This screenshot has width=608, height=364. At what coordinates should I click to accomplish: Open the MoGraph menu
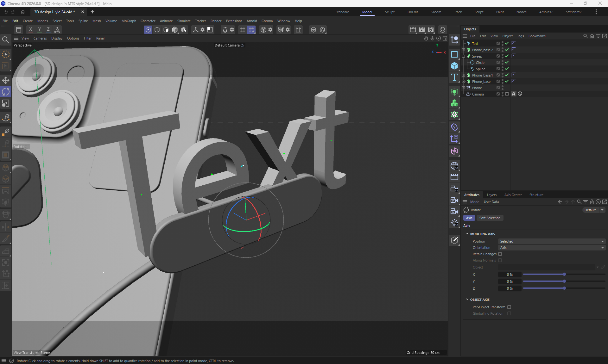tap(129, 21)
